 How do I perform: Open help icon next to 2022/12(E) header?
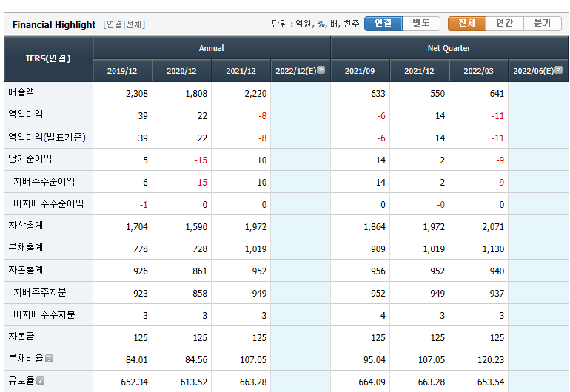321,70
